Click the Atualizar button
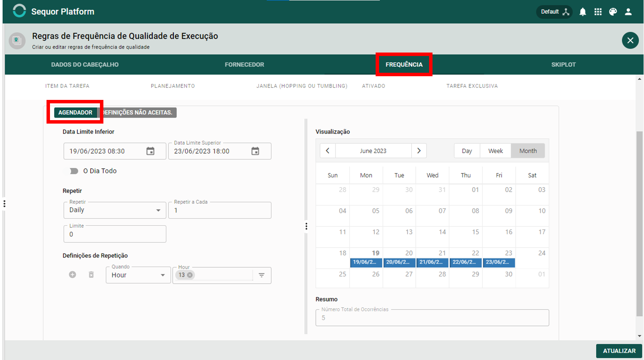 619,351
